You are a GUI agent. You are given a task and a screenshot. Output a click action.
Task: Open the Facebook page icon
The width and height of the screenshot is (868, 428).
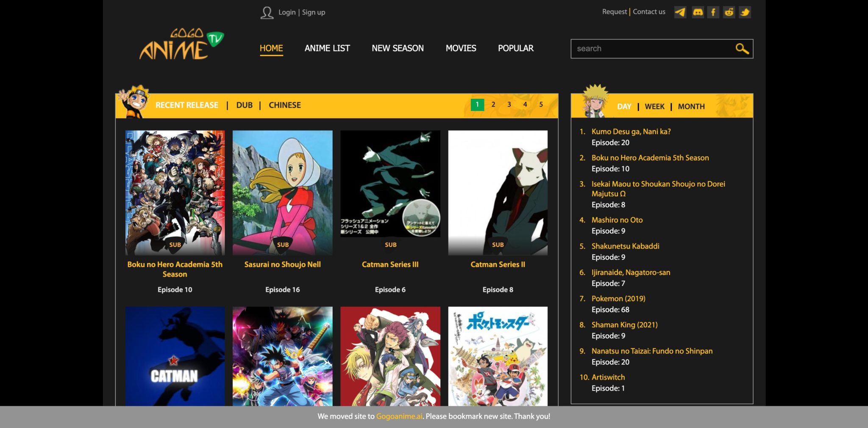713,12
